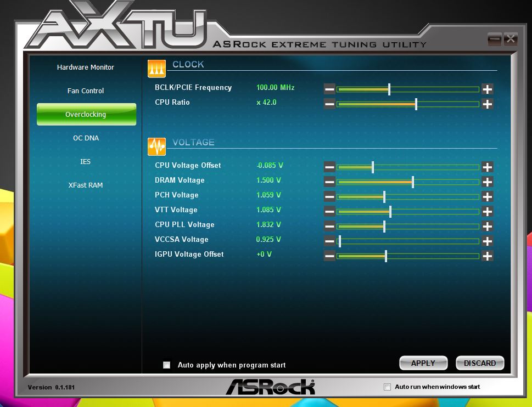The height and width of the screenshot is (407, 532).
Task: Minimize the AXTU window
Action: 494,39
